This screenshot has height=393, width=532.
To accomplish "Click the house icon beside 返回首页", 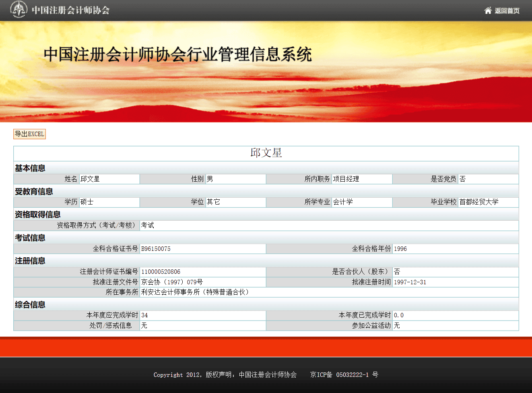I will [x=488, y=10].
